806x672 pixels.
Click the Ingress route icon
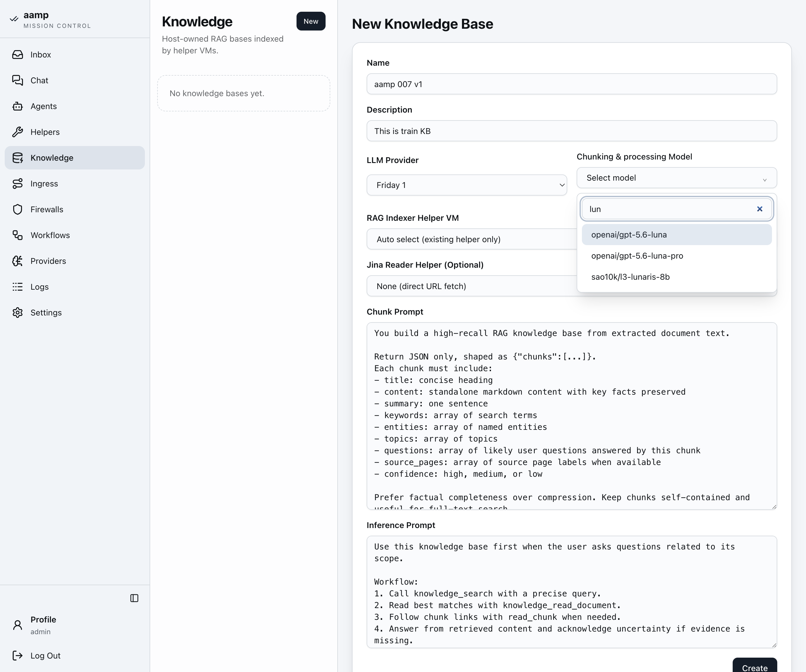pos(18,183)
